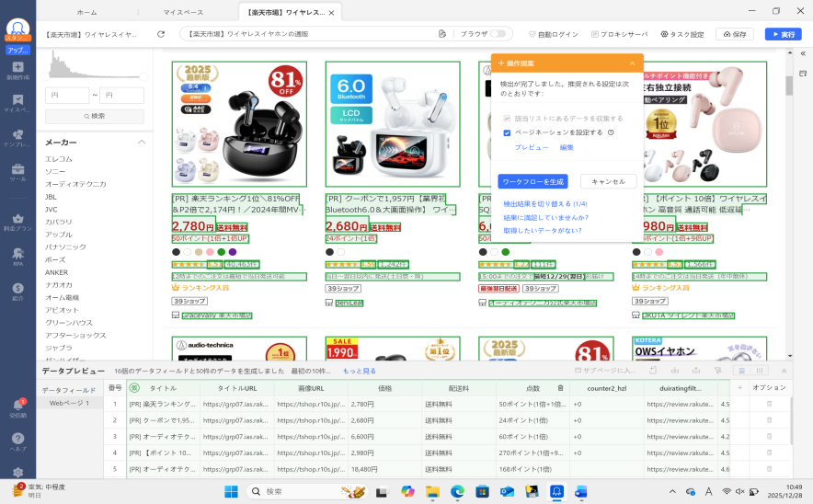The width and height of the screenshot is (813, 504).
Task: Collapse the 操作提案 panel with chevron
Action: [x=632, y=63]
